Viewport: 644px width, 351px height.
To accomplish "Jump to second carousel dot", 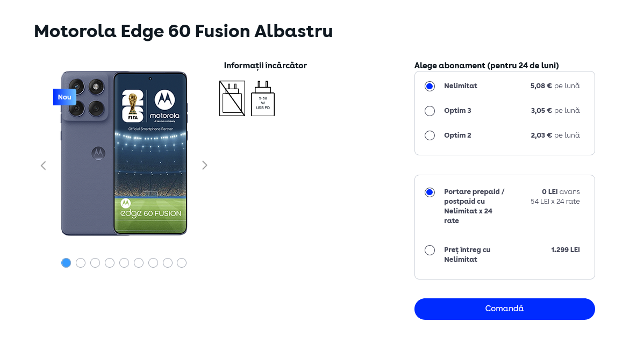I will tap(81, 263).
